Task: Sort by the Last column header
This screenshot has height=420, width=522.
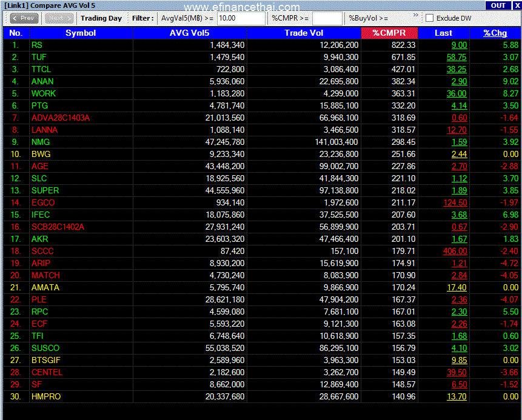Action: pyautogui.click(x=443, y=33)
